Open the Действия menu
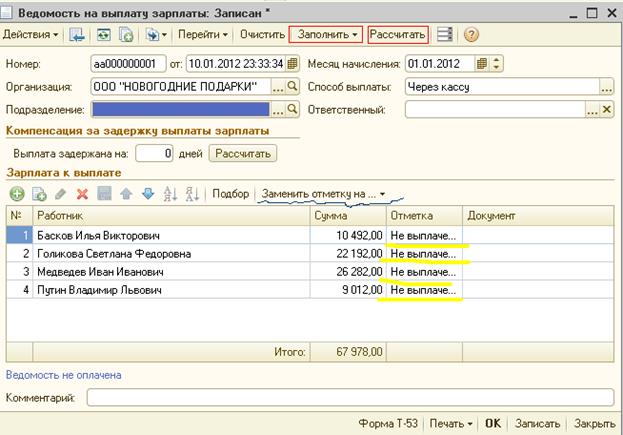Image resolution: width=623 pixels, height=435 pixels. click(31, 34)
